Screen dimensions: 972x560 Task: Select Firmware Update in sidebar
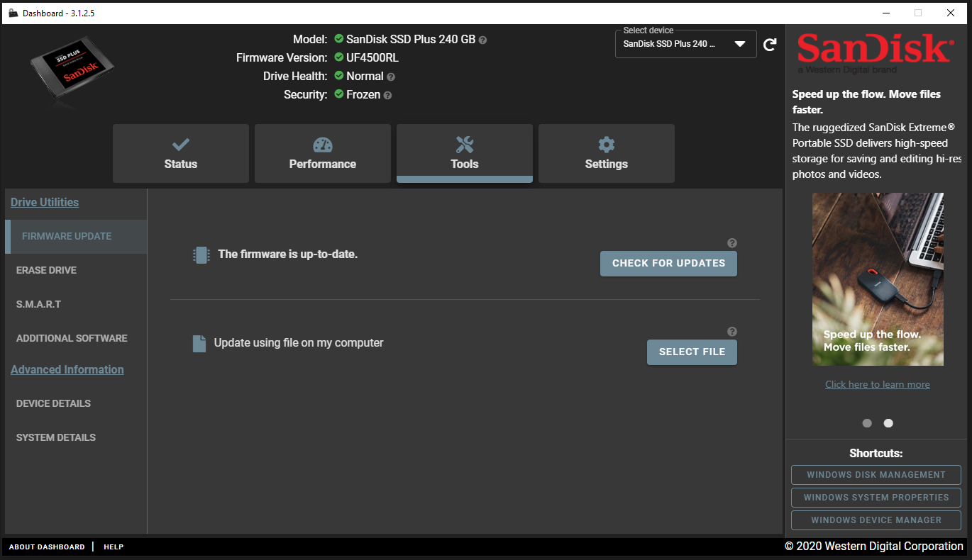[76, 236]
